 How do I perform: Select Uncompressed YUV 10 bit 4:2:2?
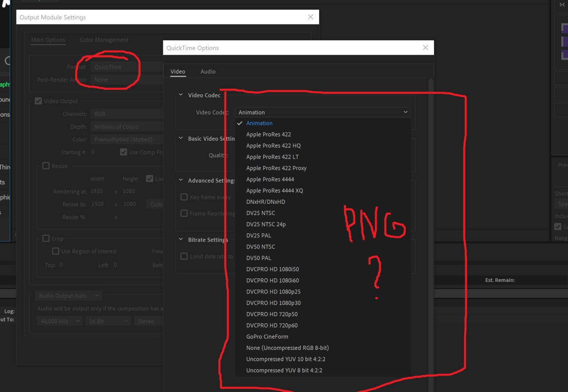323,359
